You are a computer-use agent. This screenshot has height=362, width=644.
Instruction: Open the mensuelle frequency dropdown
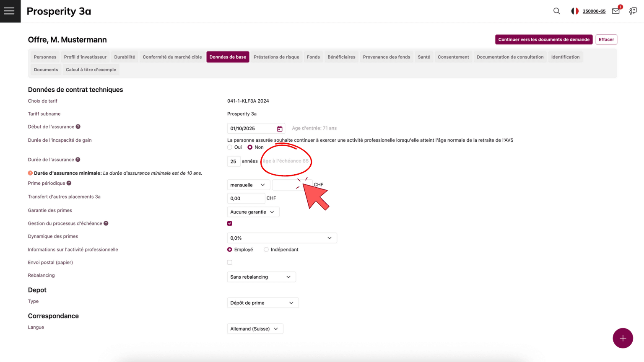tap(248, 185)
